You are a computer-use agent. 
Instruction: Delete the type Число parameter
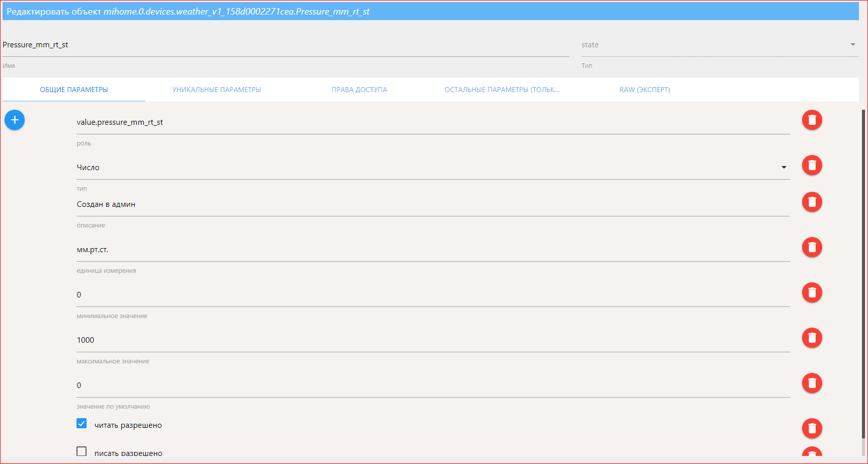(x=812, y=165)
